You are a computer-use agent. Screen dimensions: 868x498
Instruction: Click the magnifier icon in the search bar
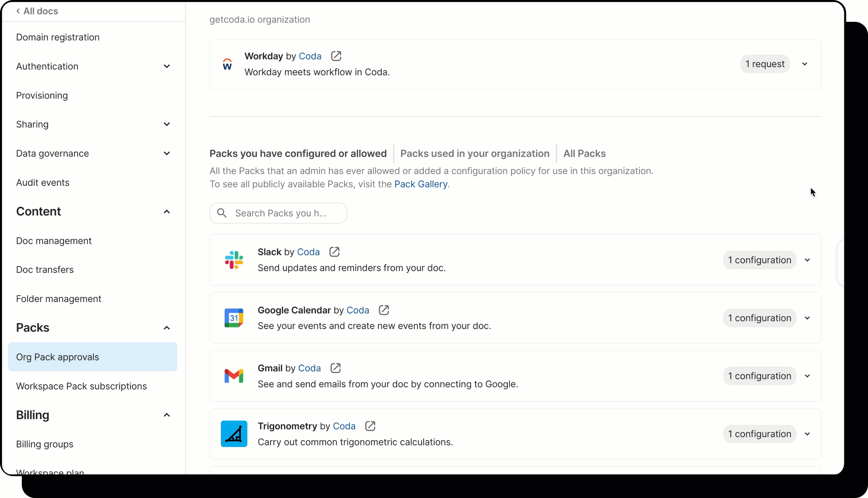pyautogui.click(x=222, y=213)
